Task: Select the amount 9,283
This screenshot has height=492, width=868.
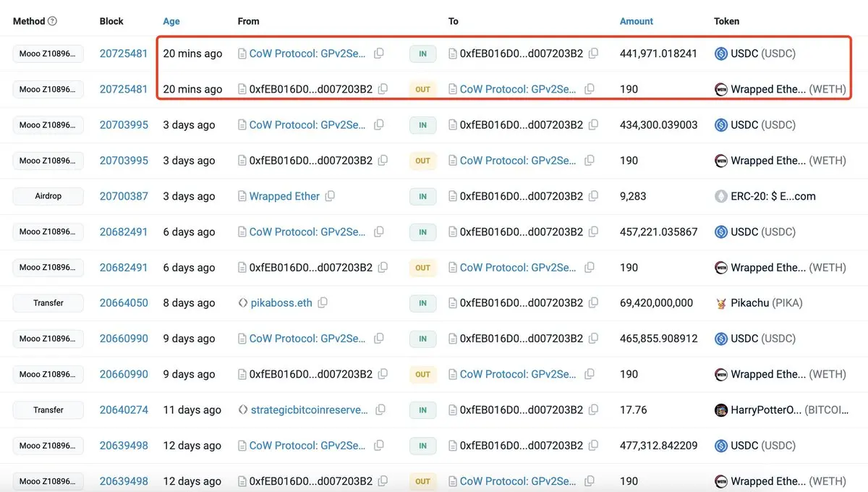Action: [633, 196]
